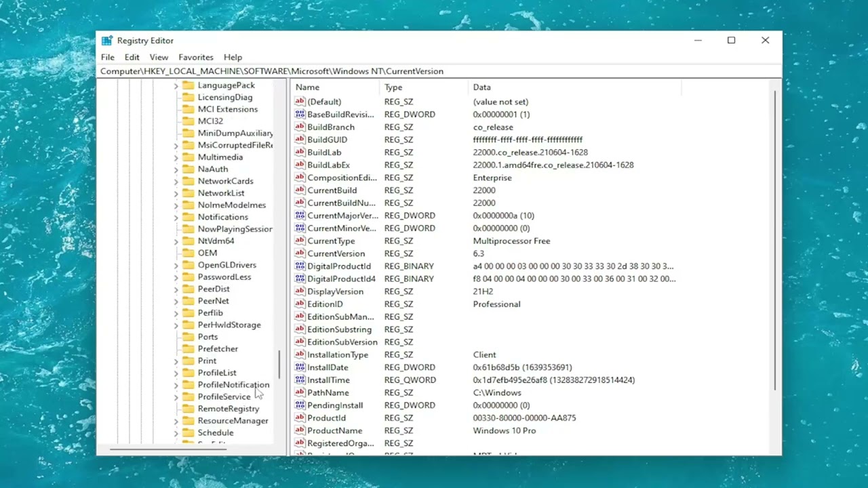Select the (Default) string value icon
Image resolution: width=868 pixels, height=488 pixels.
tap(300, 102)
